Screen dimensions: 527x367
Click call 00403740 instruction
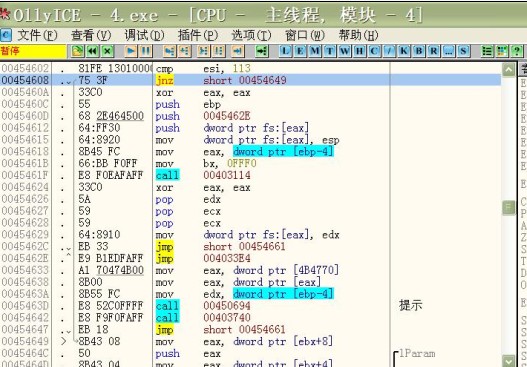203,318
